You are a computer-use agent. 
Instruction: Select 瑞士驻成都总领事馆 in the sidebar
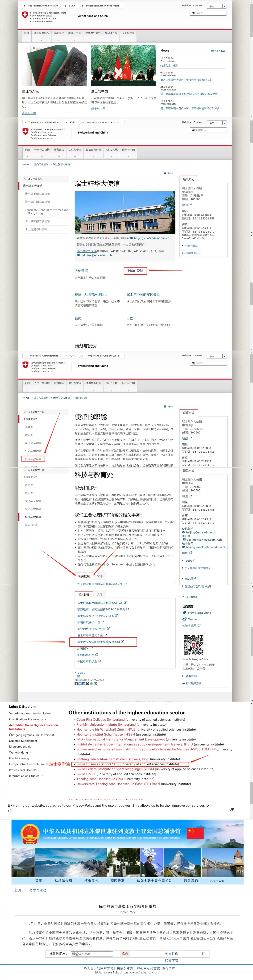point(37,221)
